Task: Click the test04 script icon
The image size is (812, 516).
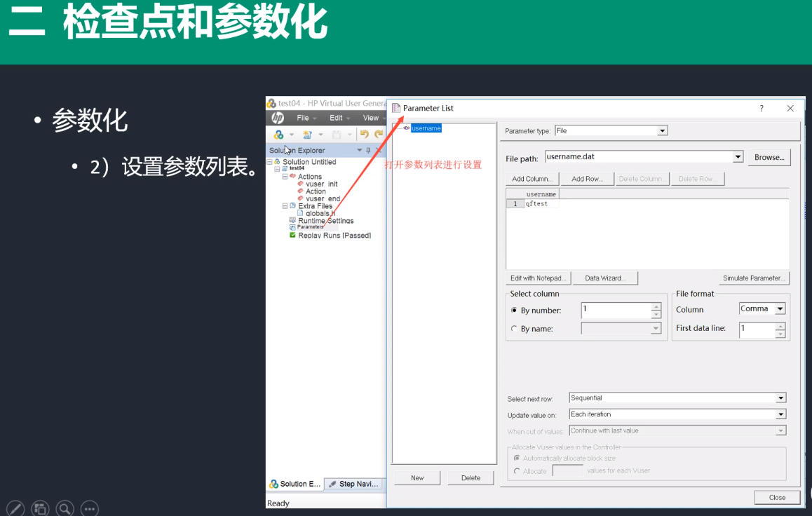Action: pyautogui.click(x=285, y=169)
